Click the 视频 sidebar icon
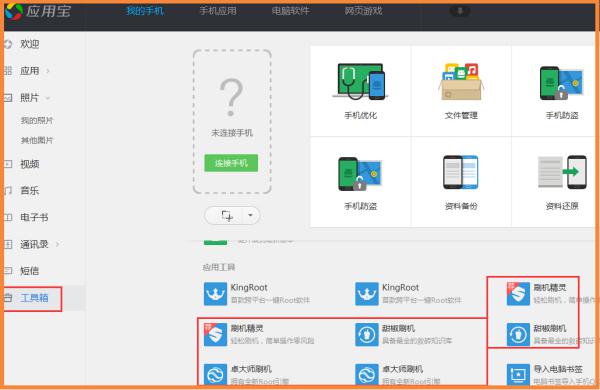Viewport: 600px width, 390px height. coord(8,164)
